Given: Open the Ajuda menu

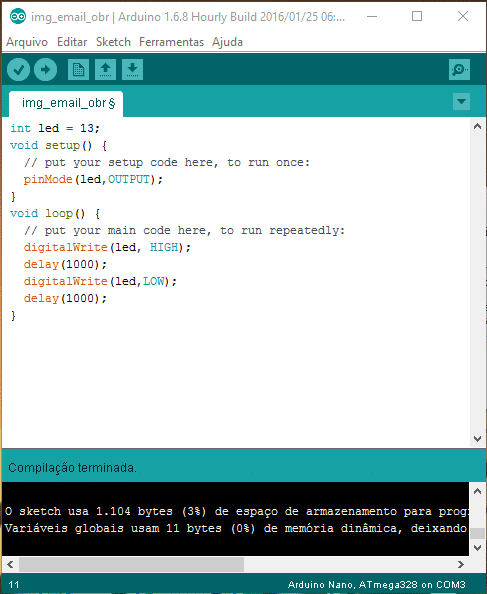Looking at the screenshot, I should click(227, 42).
